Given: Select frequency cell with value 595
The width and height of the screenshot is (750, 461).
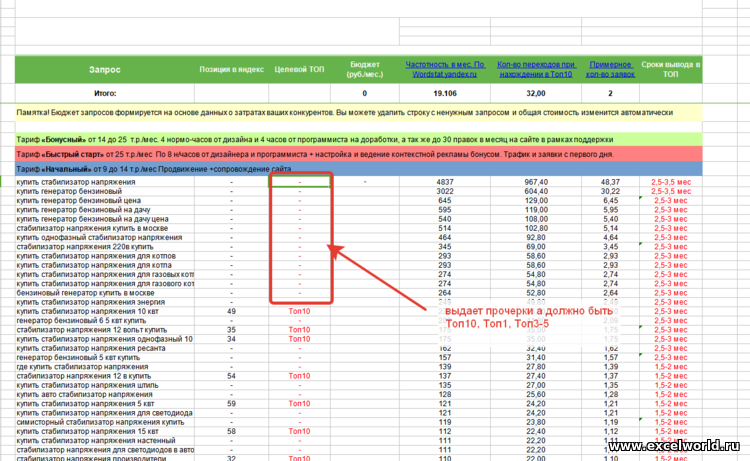Looking at the screenshot, I should [445, 209].
